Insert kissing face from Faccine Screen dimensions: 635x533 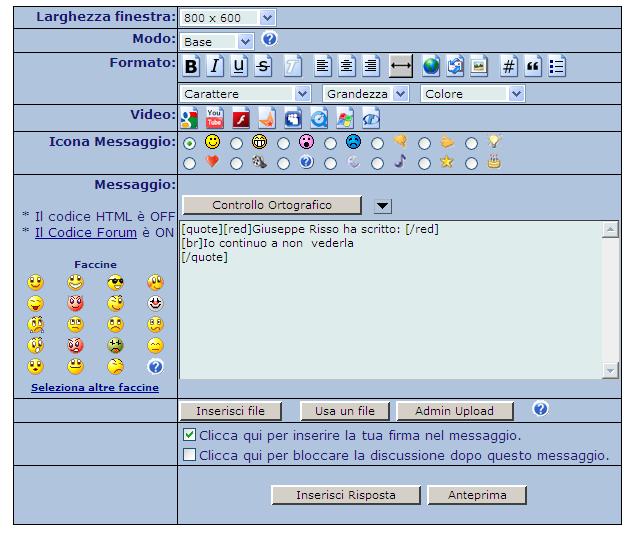35,367
